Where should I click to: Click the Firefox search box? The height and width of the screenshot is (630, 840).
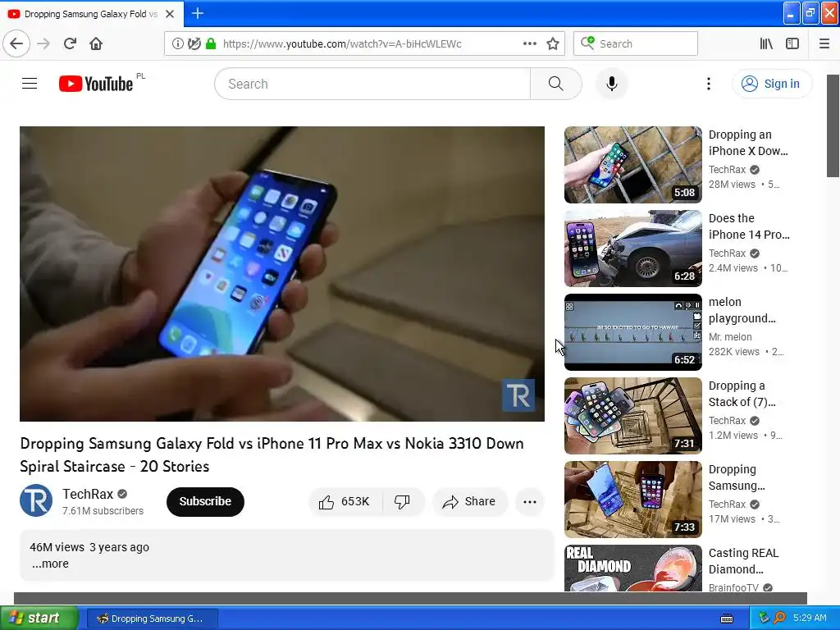tap(636, 43)
